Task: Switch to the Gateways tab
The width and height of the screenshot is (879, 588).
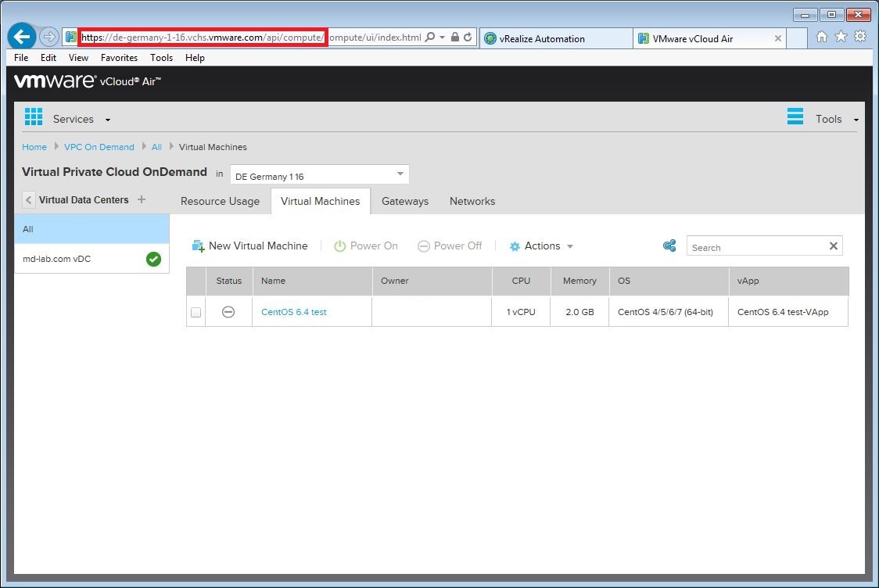Action: [405, 201]
